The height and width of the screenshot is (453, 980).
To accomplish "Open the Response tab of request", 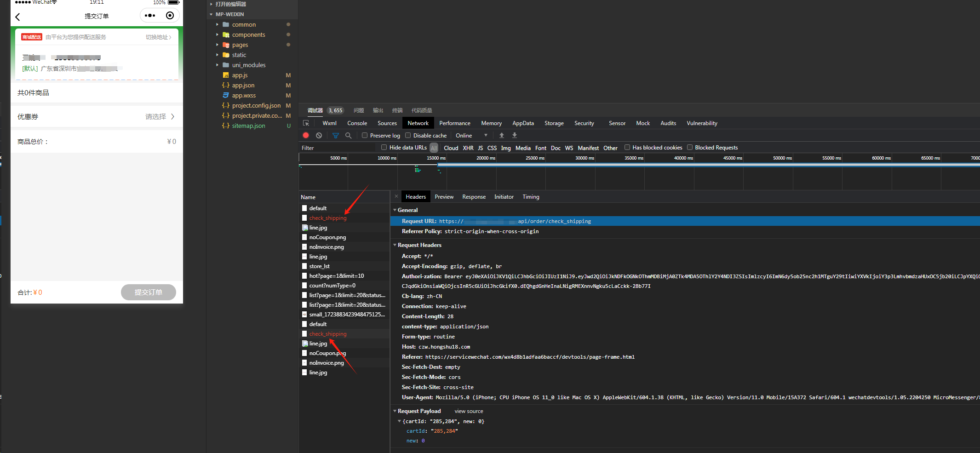I will pyautogui.click(x=474, y=197).
